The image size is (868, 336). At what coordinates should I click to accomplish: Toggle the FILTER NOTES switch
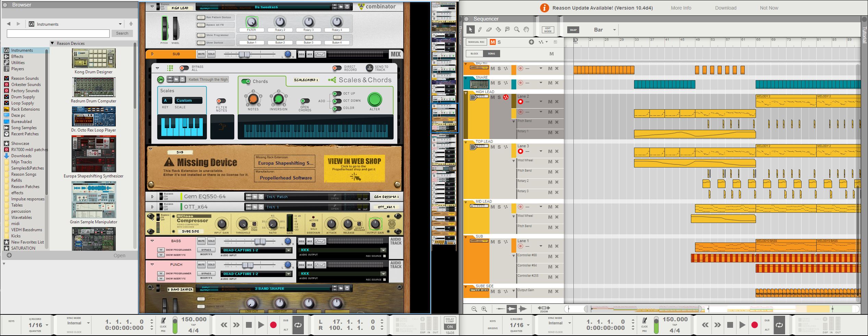[x=221, y=101]
